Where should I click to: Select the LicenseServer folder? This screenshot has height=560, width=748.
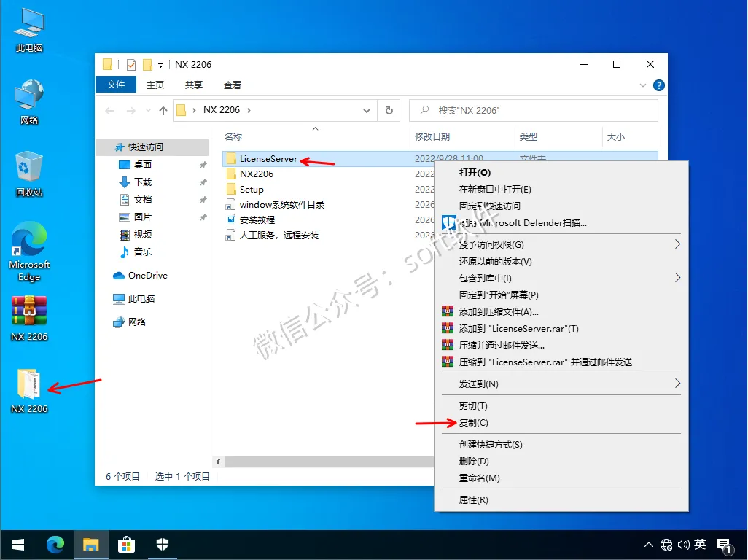tap(268, 159)
